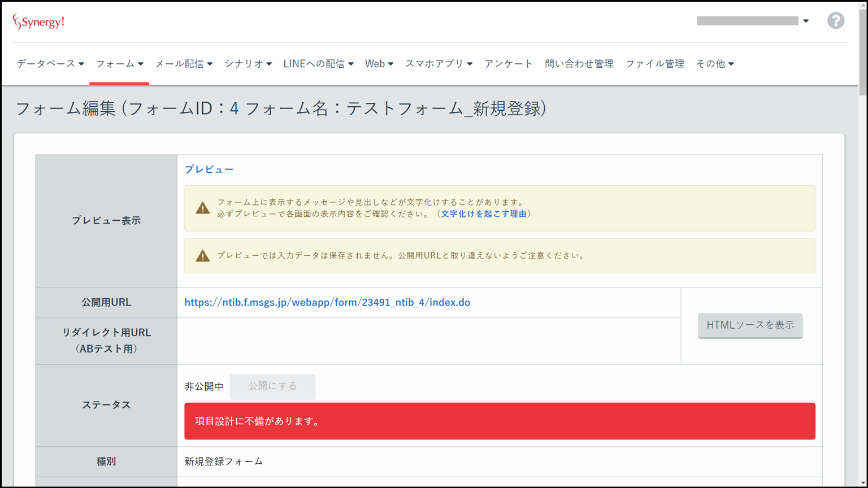Open 問い合わせ管理 in the navigation
This screenshot has height=488, width=868.
click(x=579, y=64)
